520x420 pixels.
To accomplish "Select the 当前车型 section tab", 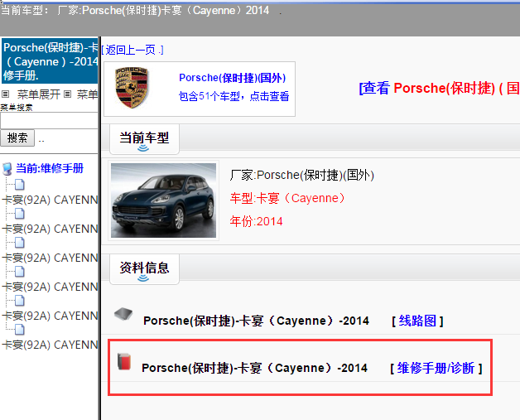I will (144, 138).
